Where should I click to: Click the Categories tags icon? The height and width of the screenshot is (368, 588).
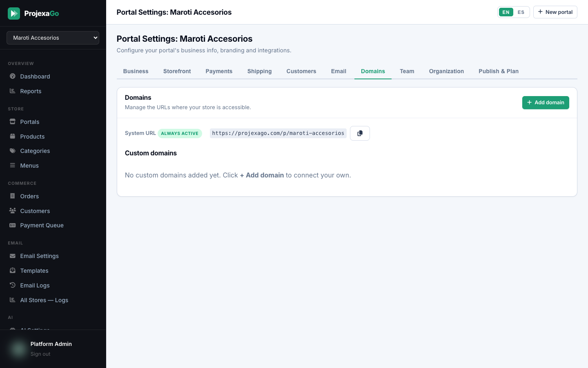point(13,150)
